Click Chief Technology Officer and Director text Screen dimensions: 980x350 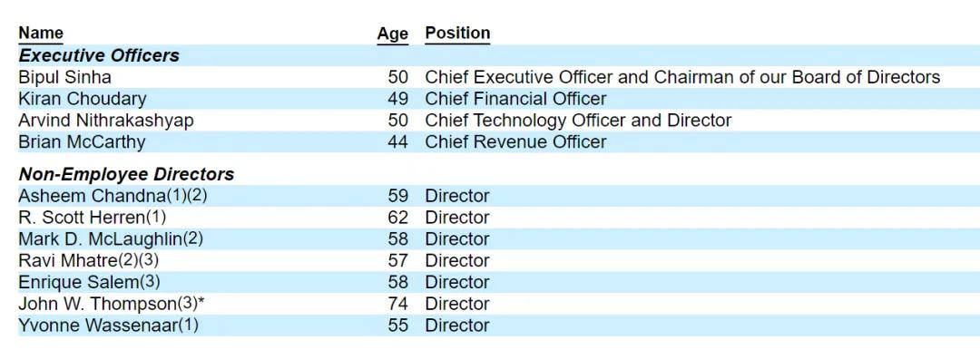pos(578,121)
